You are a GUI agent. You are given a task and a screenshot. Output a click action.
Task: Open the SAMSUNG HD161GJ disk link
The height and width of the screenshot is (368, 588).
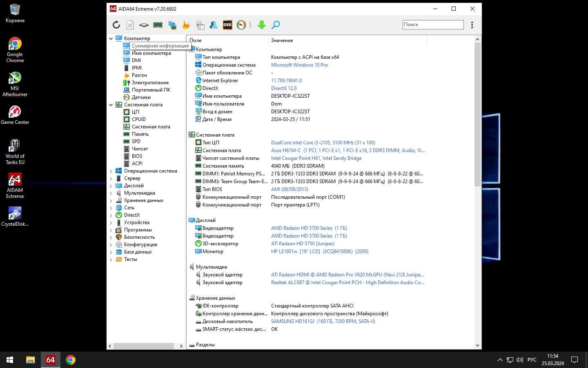coord(323,321)
